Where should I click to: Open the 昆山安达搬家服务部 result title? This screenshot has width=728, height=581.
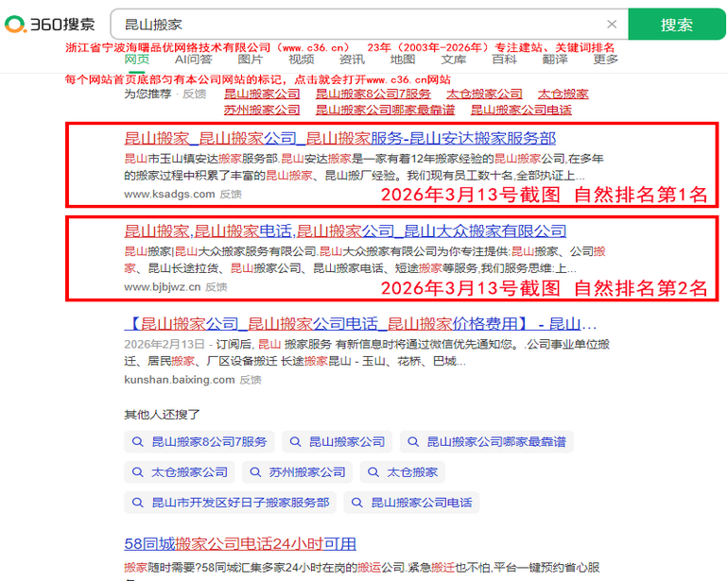pos(339,138)
